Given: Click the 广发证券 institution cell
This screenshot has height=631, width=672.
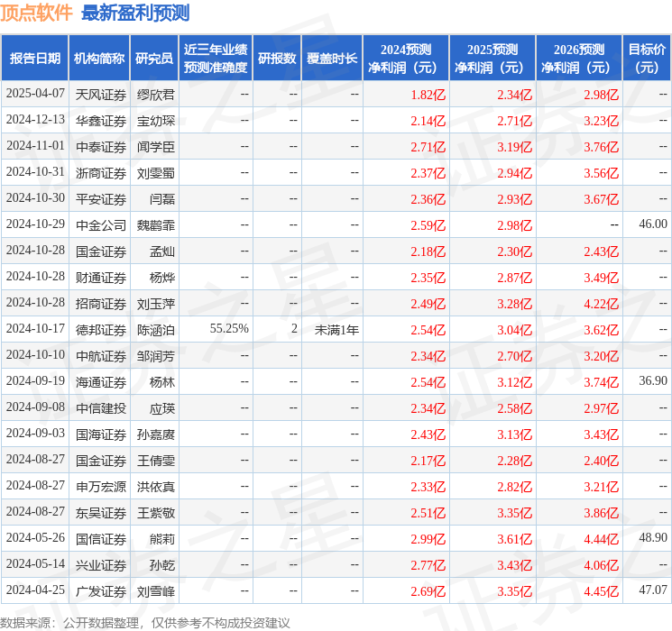Looking at the screenshot, I should 101,590.
